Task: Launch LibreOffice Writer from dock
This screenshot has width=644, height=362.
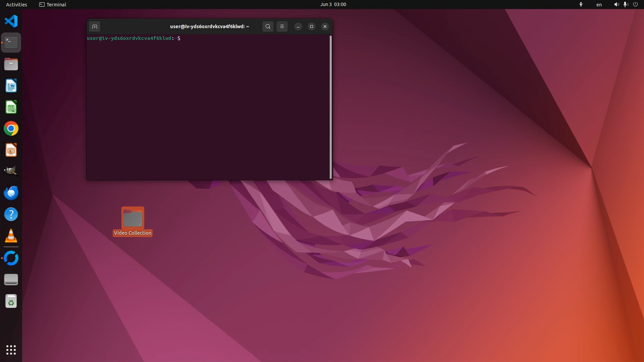Action: (11, 86)
